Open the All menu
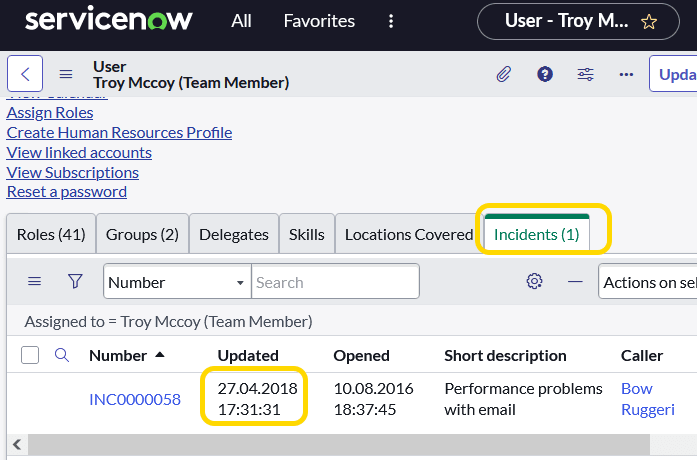This screenshot has height=460, width=697. click(241, 21)
